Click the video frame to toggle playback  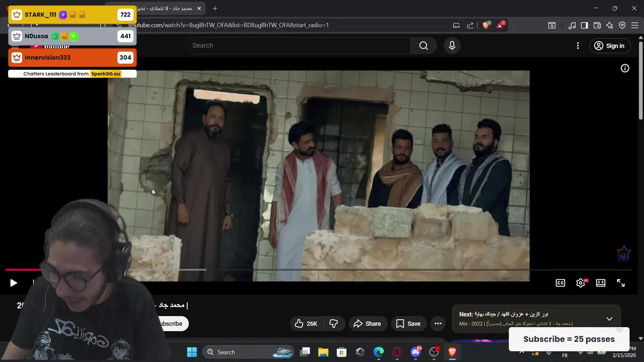[x=318, y=175]
